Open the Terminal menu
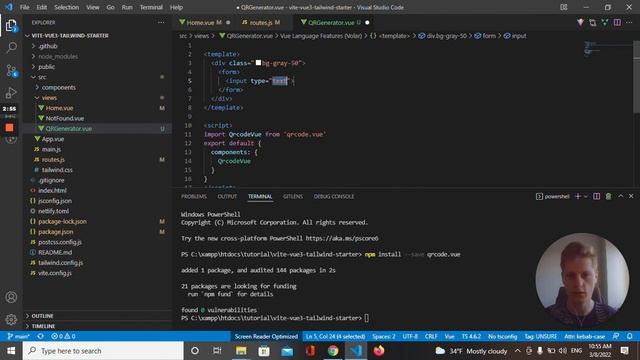Screen dimensions: 640x360 151,7
